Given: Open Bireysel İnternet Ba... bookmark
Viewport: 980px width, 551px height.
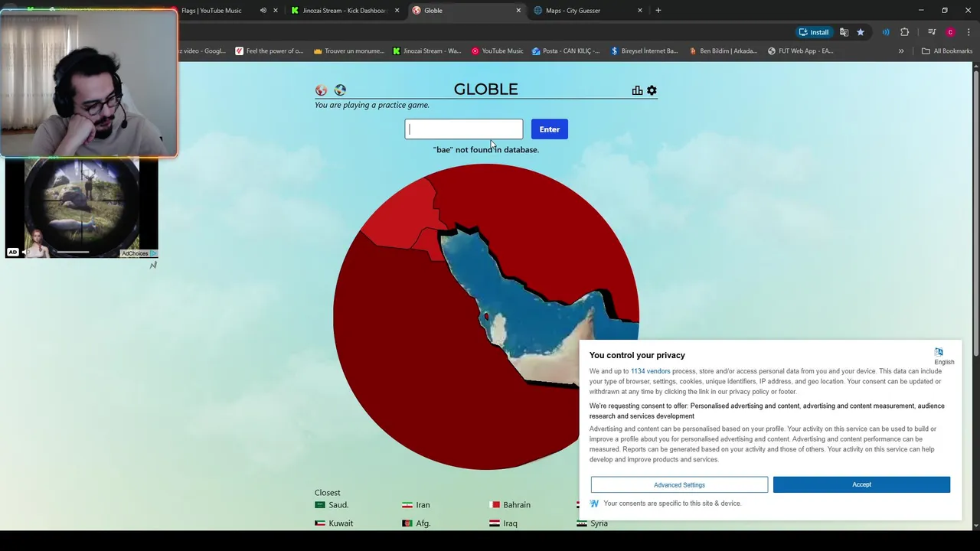Looking at the screenshot, I should (x=644, y=51).
